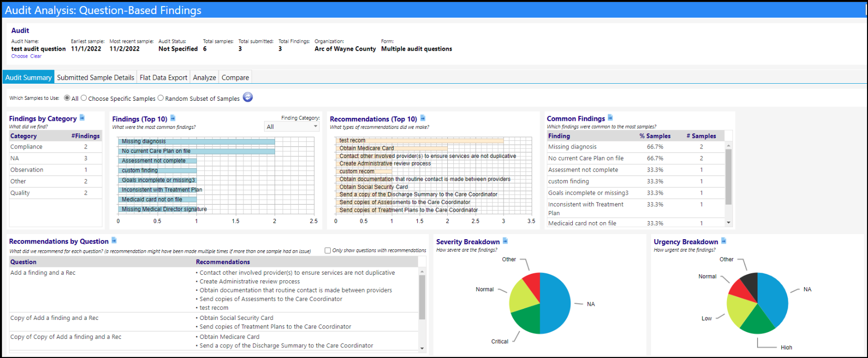This screenshot has height=358, width=868.
Task: Click the Question column header
Action: click(x=23, y=262)
